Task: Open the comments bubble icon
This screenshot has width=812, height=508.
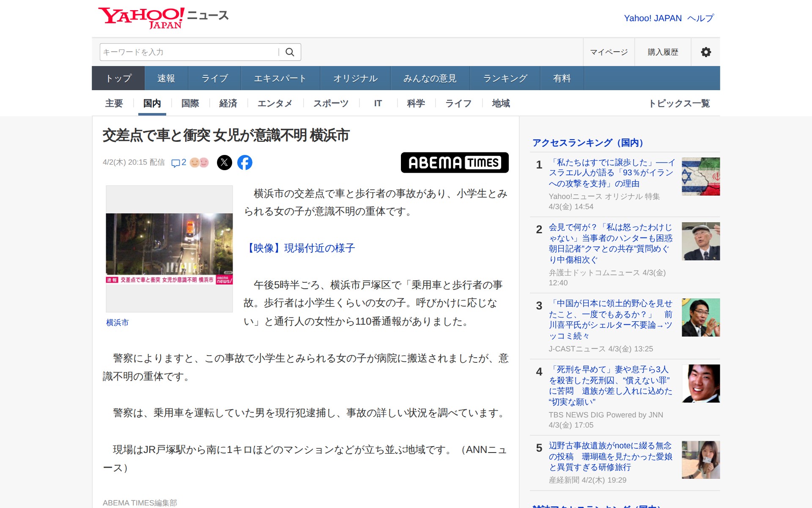Action: [175, 163]
